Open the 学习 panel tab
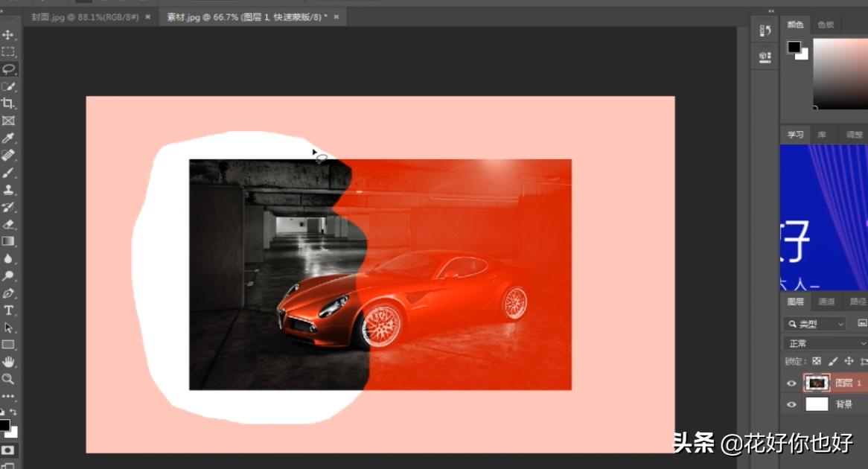Viewport: 868px width, 469px height. point(796,135)
